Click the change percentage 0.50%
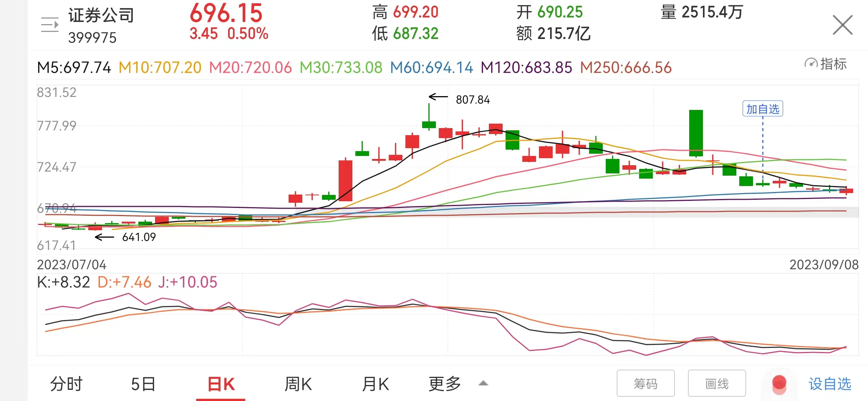 click(x=248, y=34)
